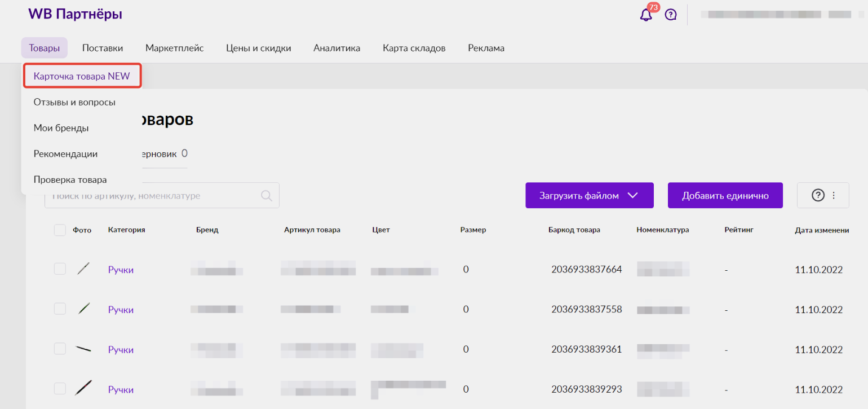Click the Размер column header

pos(473,230)
